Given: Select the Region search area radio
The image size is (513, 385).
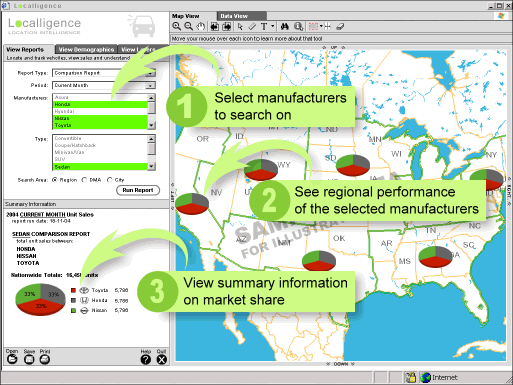Looking at the screenshot, I should pos(55,180).
